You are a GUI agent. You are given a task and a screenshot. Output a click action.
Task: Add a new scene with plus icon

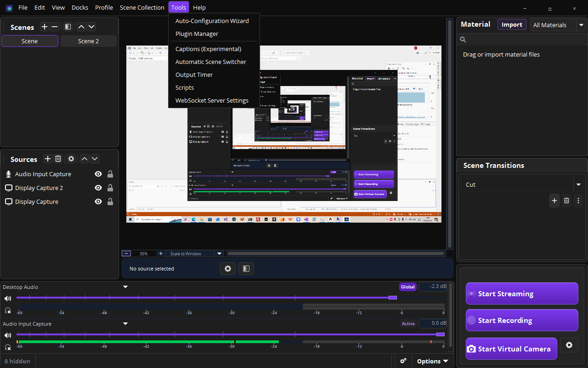click(45, 27)
